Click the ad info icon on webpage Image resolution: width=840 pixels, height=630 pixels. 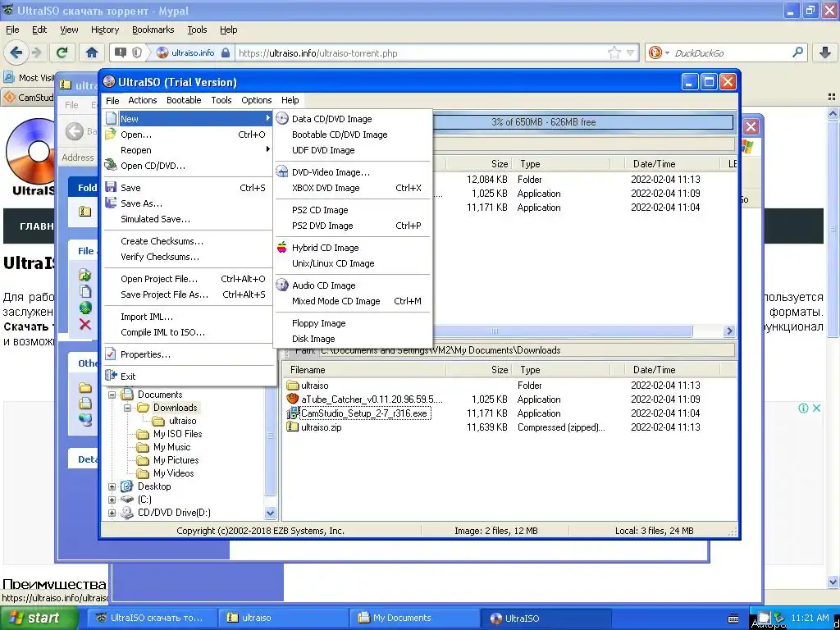click(803, 409)
